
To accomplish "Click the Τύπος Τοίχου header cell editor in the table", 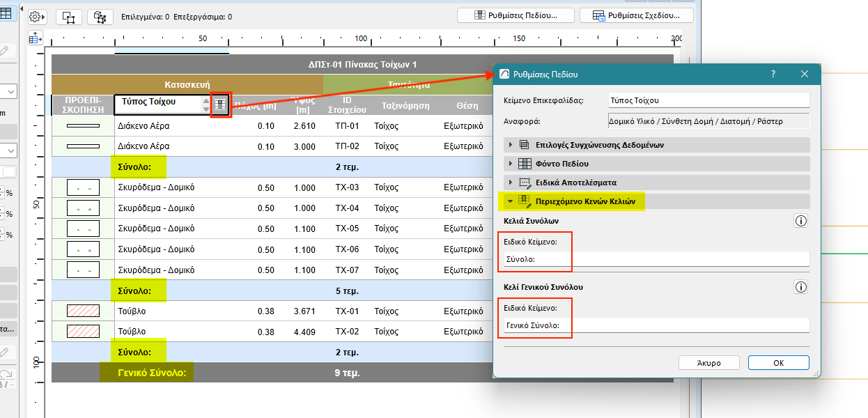I will 158,104.
